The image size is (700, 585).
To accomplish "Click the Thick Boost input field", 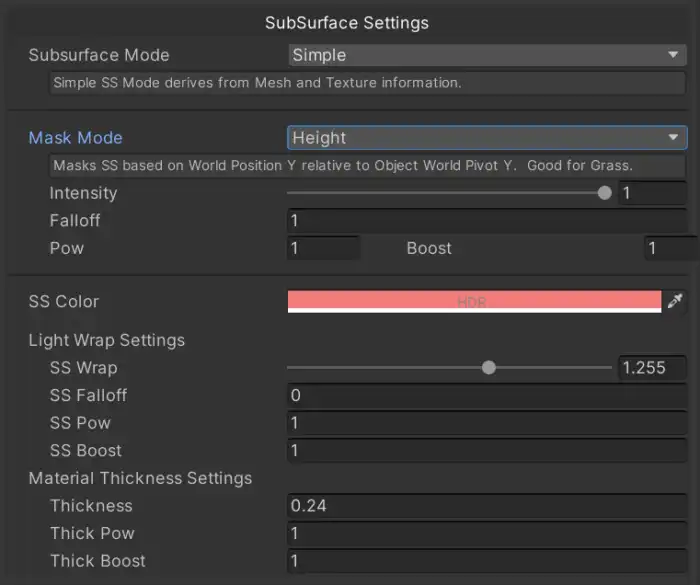I will [x=486, y=561].
